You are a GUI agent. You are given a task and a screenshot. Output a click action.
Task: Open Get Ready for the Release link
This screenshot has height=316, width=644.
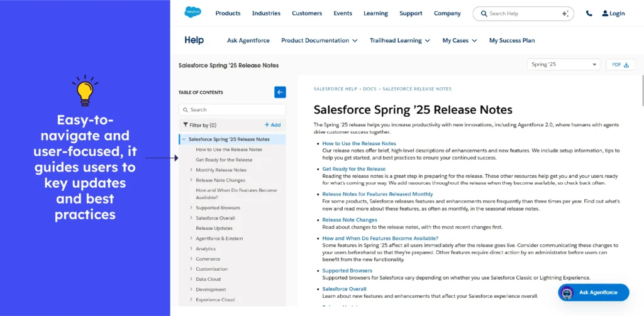[353, 168]
